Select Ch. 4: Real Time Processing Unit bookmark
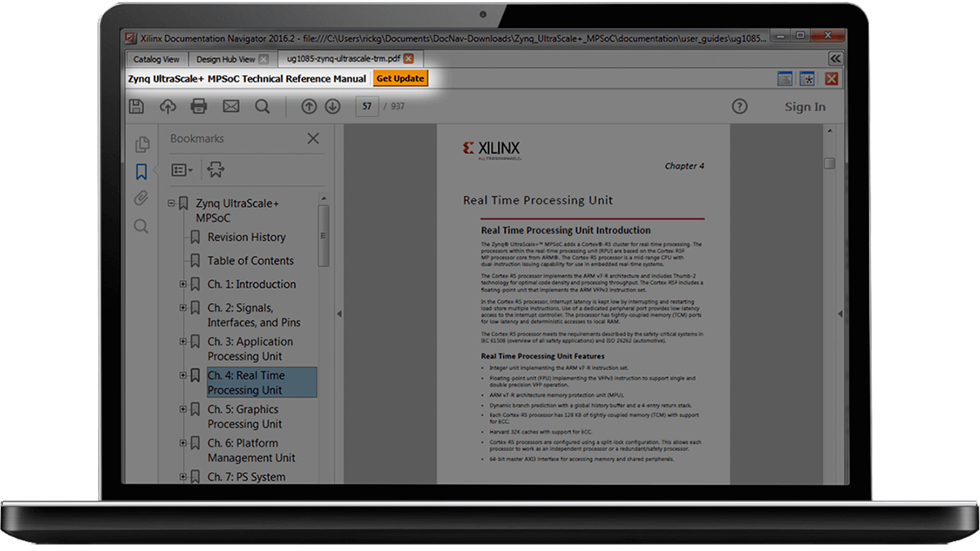 point(261,383)
